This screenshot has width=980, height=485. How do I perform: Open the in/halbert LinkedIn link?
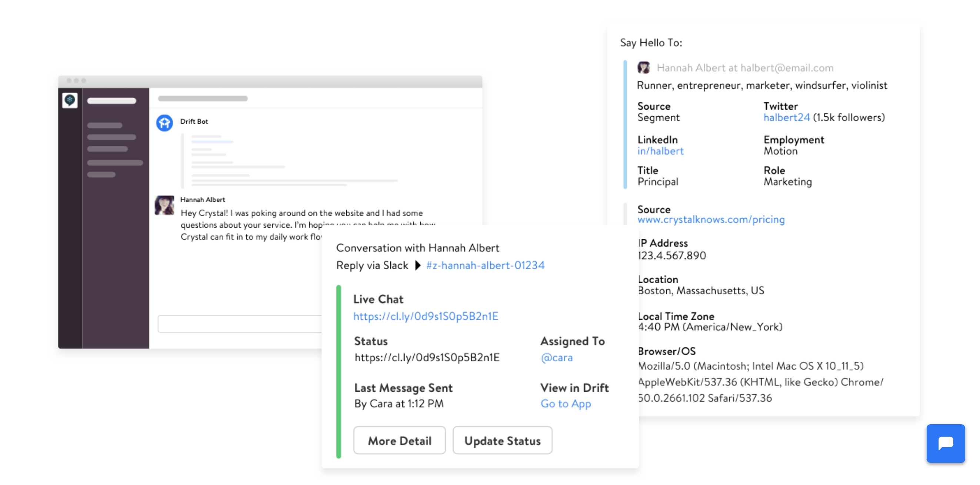pos(660,151)
